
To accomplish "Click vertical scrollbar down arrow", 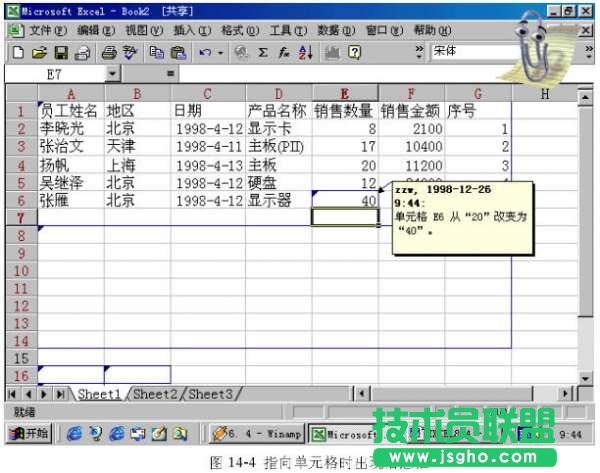I will pyautogui.click(x=585, y=378).
